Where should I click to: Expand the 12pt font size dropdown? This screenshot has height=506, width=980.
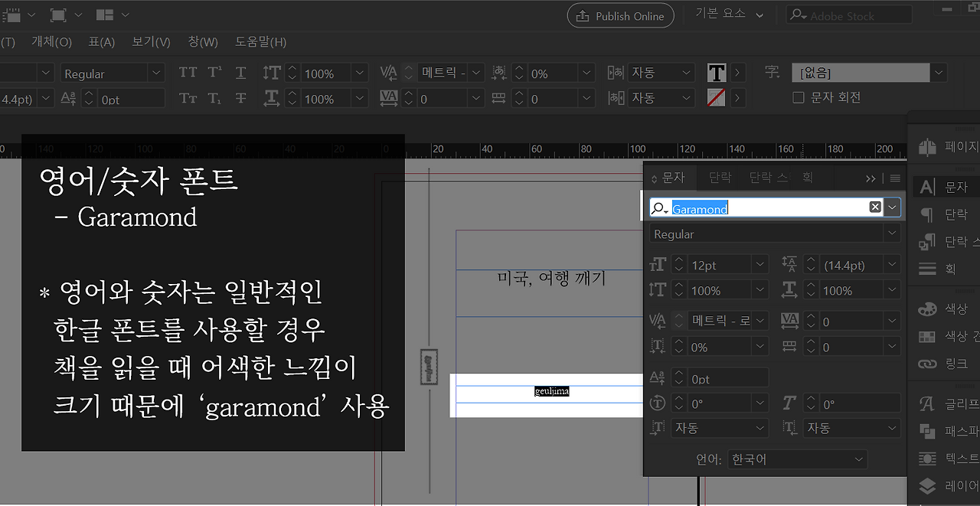coord(759,265)
